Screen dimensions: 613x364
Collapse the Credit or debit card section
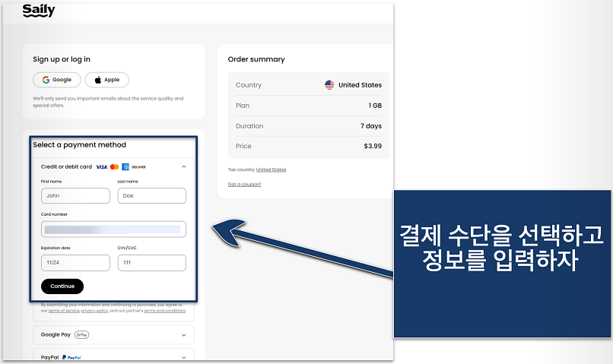[183, 166]
